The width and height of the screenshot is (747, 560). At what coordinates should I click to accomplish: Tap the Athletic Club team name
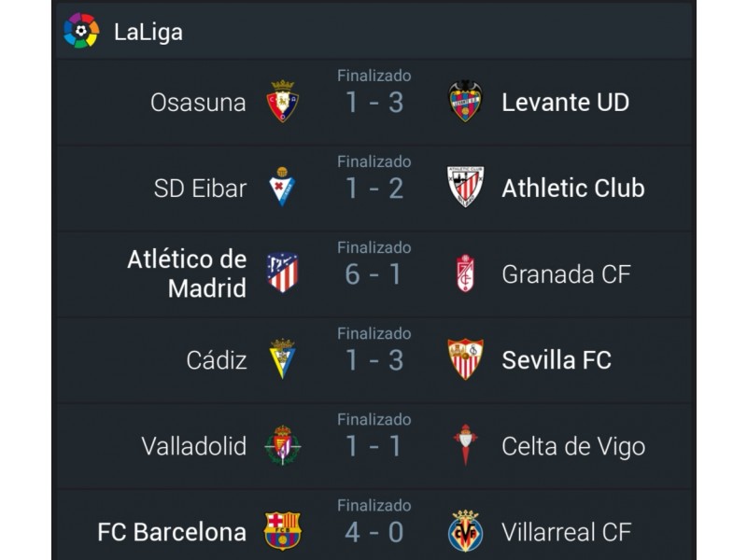pyautogui.click(x=573, y=189)
